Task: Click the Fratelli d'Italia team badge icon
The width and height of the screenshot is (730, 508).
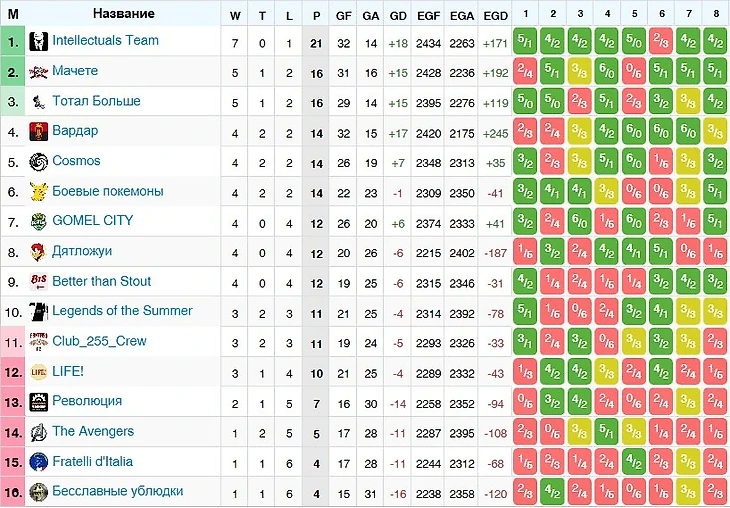Action: point(38,461)
